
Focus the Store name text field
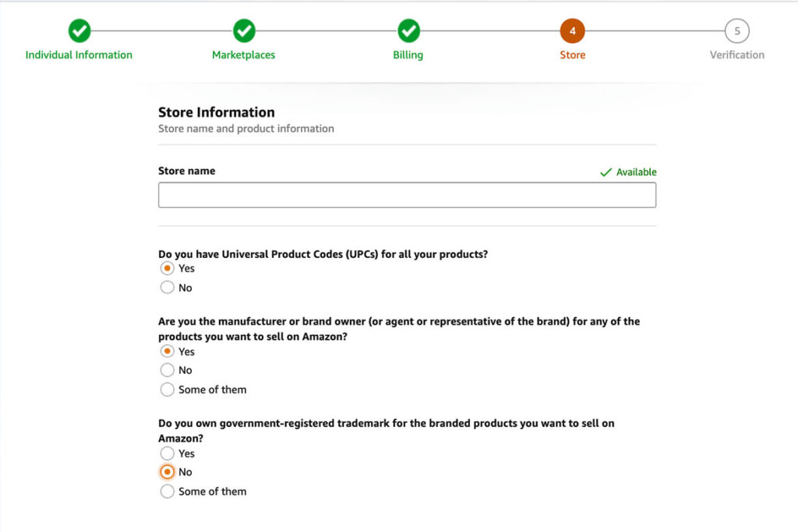pyautogui.click(x=407, y=195)
